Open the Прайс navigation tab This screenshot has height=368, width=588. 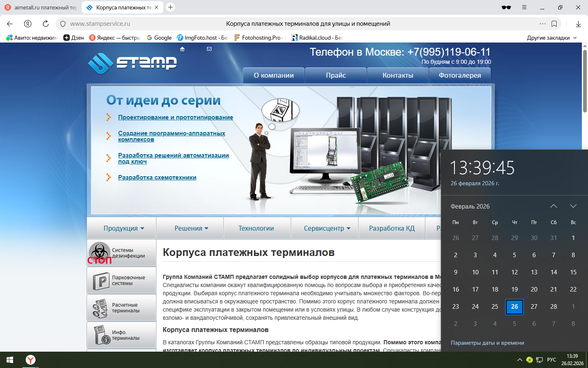coord(336,75)
